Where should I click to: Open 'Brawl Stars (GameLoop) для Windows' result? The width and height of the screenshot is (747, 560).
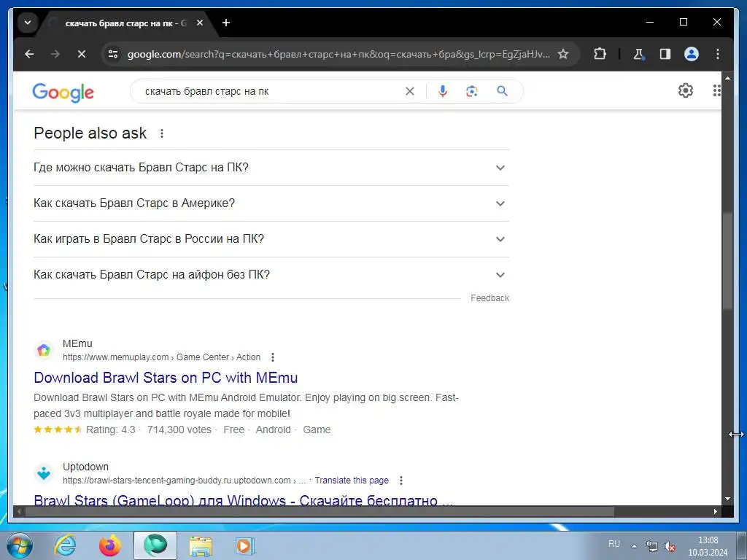coord(243,500)
